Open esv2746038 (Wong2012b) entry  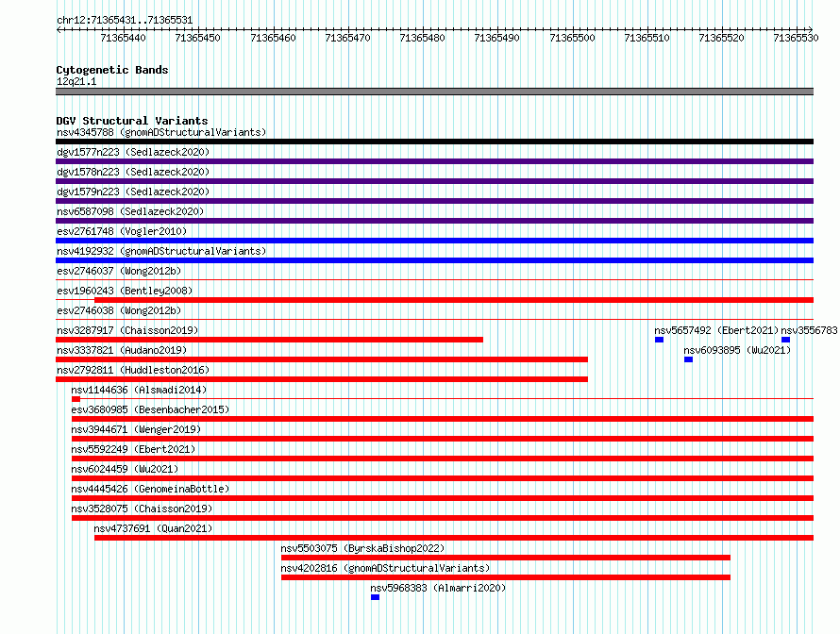pyautogui.click(x=119, y=310)
